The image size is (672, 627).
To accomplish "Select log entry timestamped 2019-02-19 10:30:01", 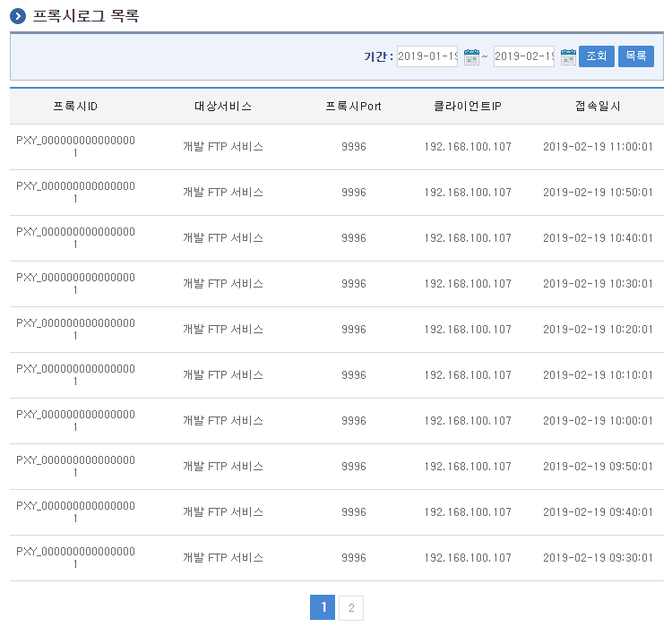I will [598, 284].
